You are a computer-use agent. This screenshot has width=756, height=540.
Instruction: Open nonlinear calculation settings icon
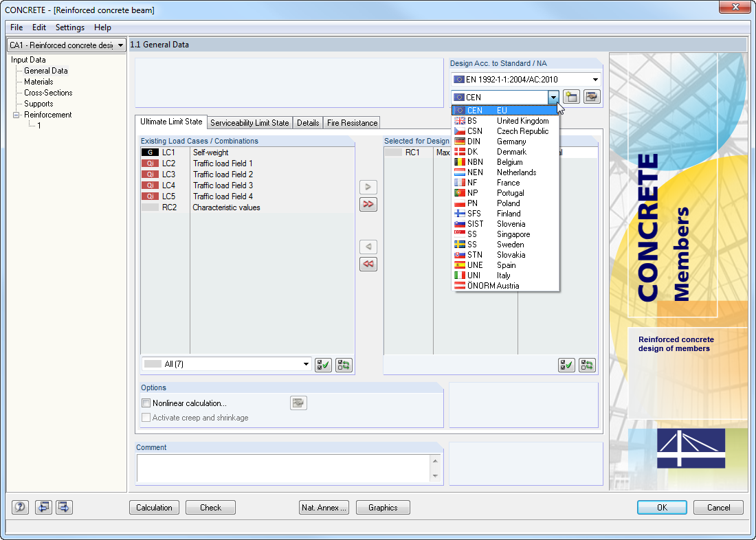tap(298, 403)
